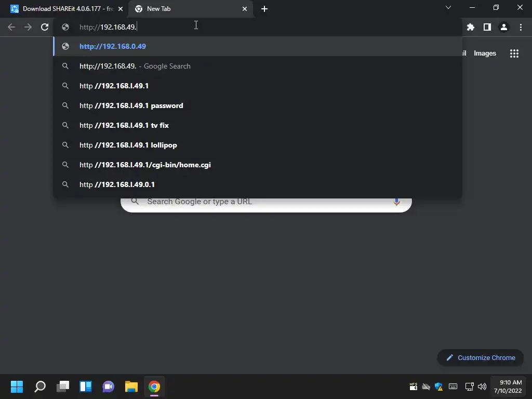Open the OneDrive cloud tray icon

[x=426, y=387]
